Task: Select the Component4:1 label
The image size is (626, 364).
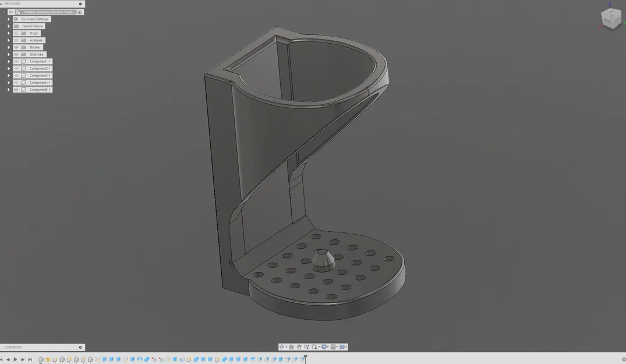Action: click(40, 83)
